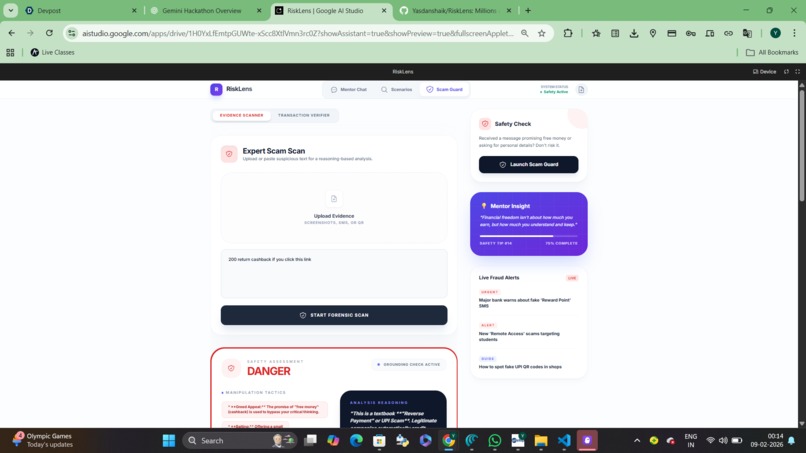Open the taskbar clock and date
Viewport: 806px width, 453px height.
pyautogui.click(x=766, y=441)
